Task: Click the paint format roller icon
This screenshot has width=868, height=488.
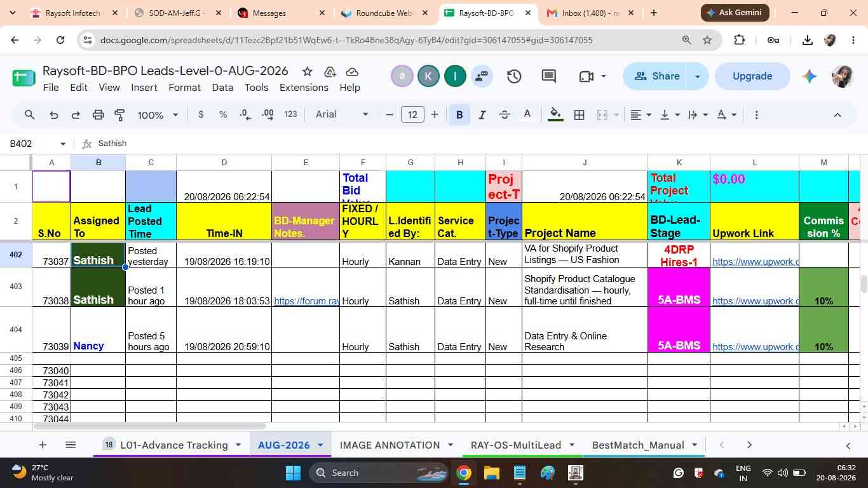Action: [119, 115]
